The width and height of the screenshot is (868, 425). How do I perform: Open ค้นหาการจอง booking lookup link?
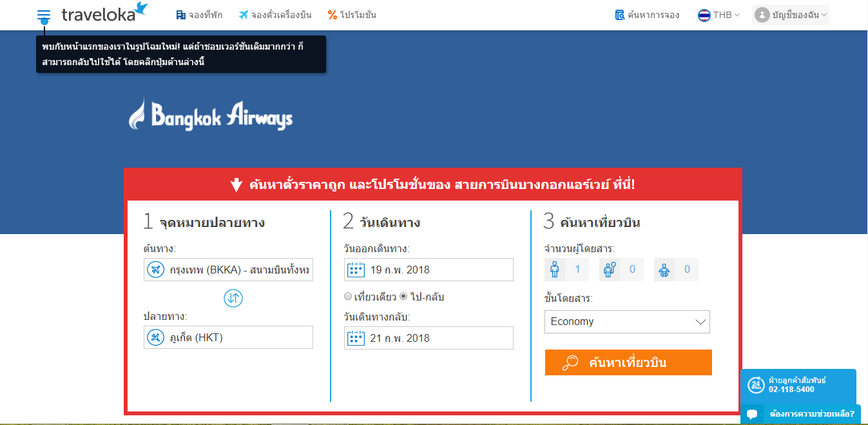point(648,15)
